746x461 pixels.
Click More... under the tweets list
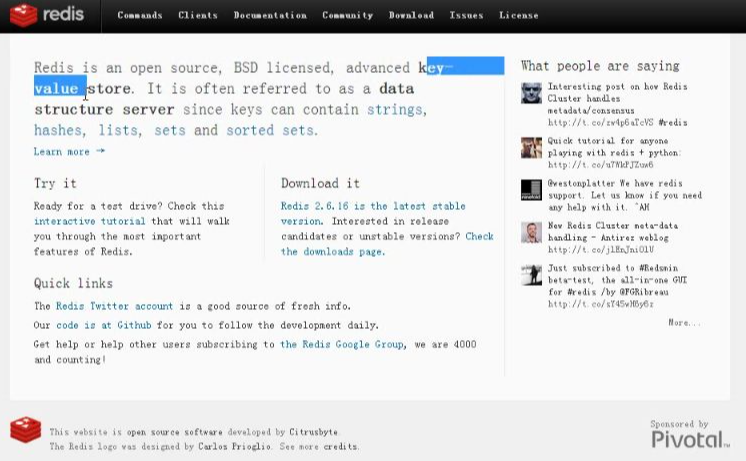pyautogui.click(x=684, y=323)
